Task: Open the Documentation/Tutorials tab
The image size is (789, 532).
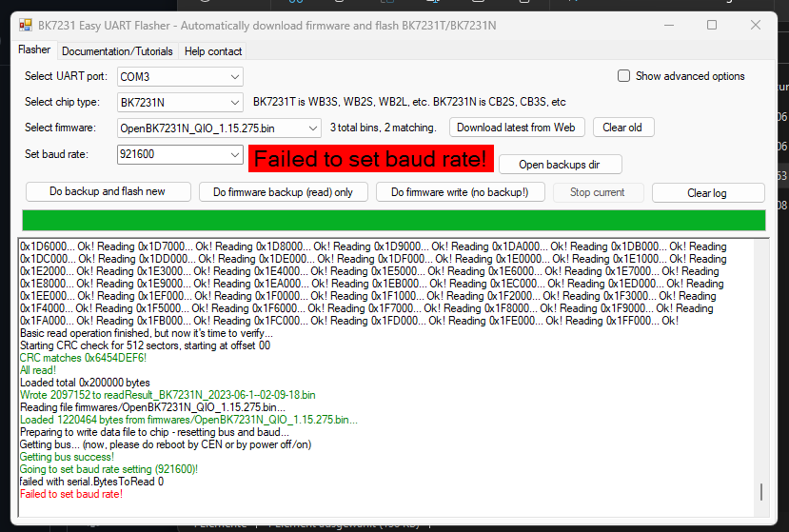Action: (x=117, y=51)
